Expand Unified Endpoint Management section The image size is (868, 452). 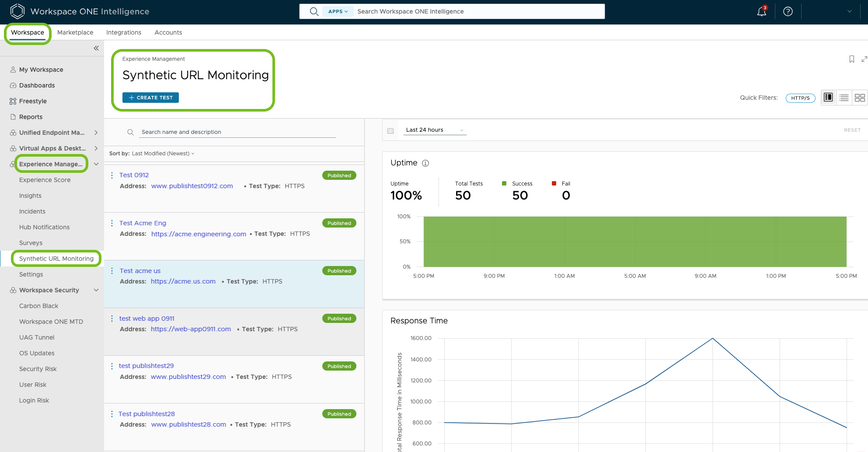pyautogui.click(x=96, y=133)
